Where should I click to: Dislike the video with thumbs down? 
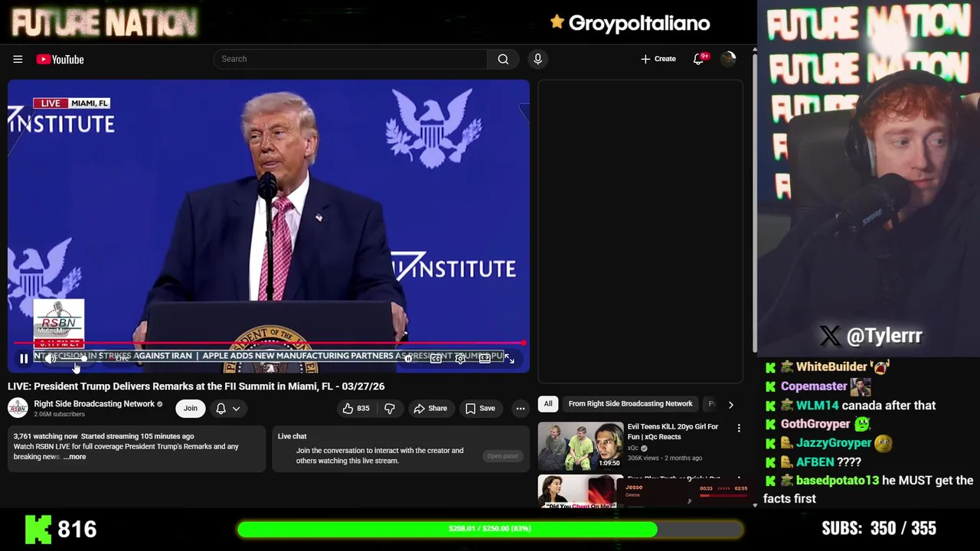click(x=390, y=408)
